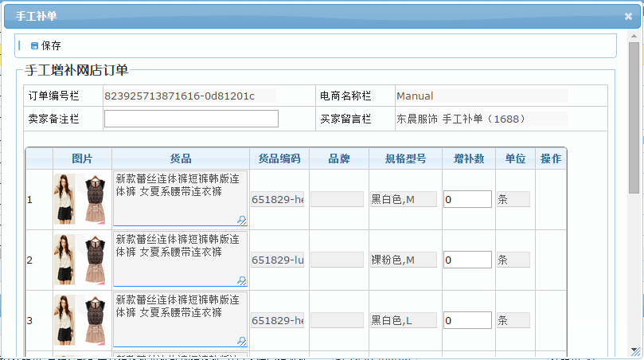Click the 增补数 column header
This screenshot has width=644, height=360.
pyautogui.click(x=469, y=158)
